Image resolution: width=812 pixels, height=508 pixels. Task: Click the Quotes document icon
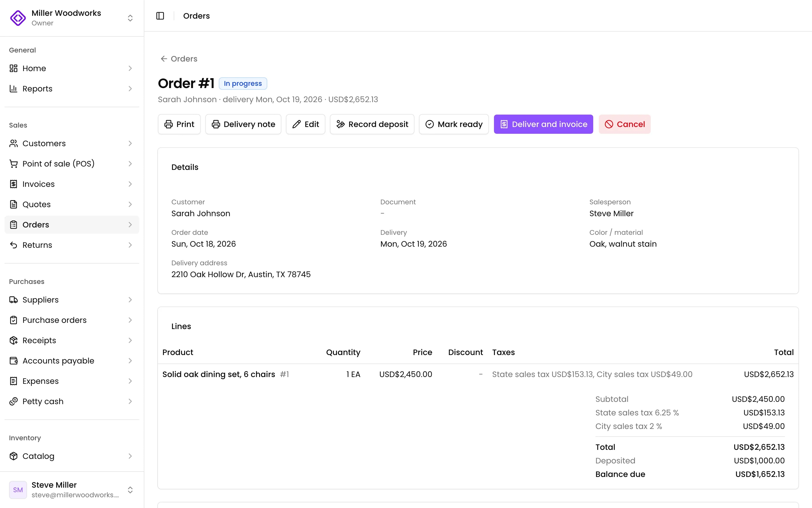(14, 204)
